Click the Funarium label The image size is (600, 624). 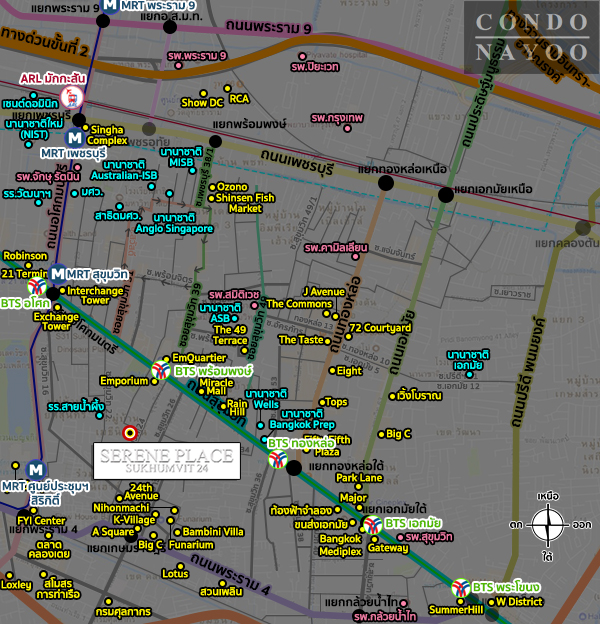[191, 544]
